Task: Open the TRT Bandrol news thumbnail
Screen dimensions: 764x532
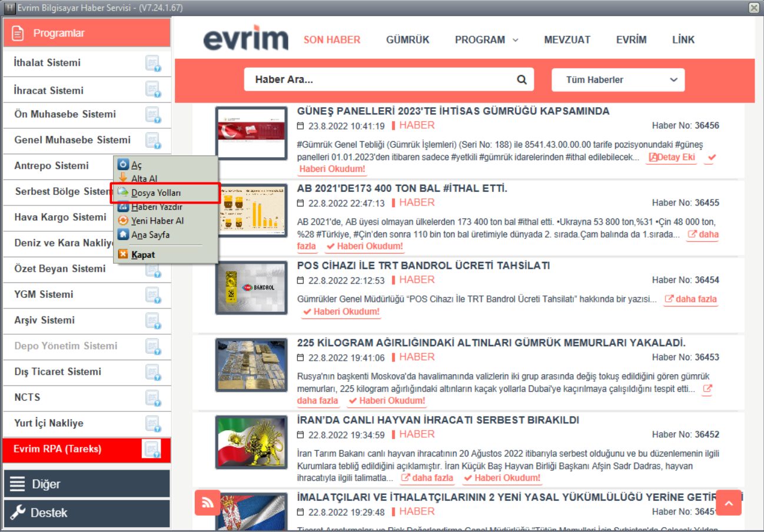Action: coord(251,288)
